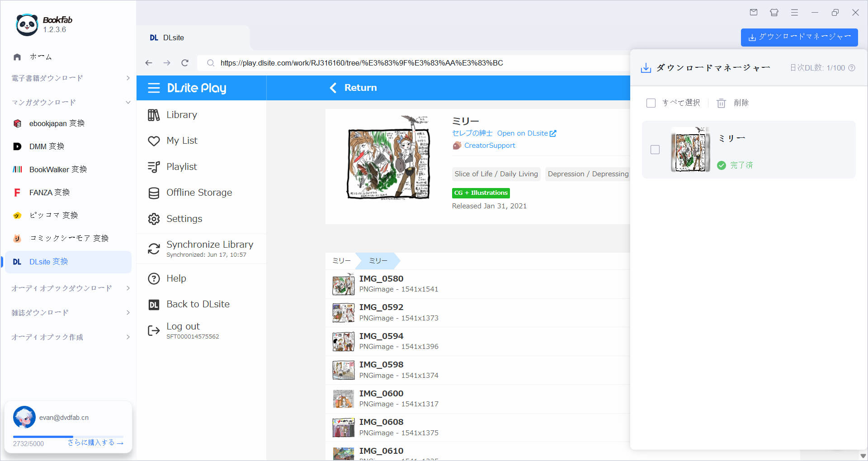Click the Log out icon
868x461 pixels.
(x=154, y=331)
